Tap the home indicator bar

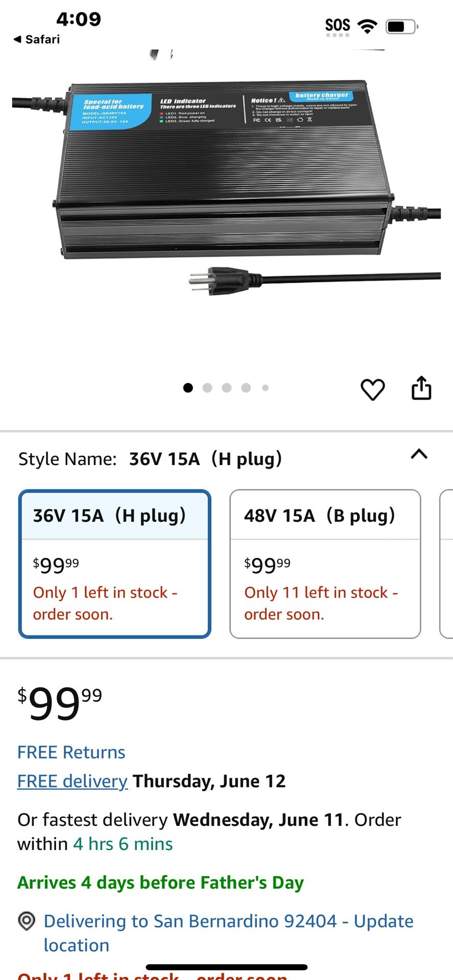[227, 967]
